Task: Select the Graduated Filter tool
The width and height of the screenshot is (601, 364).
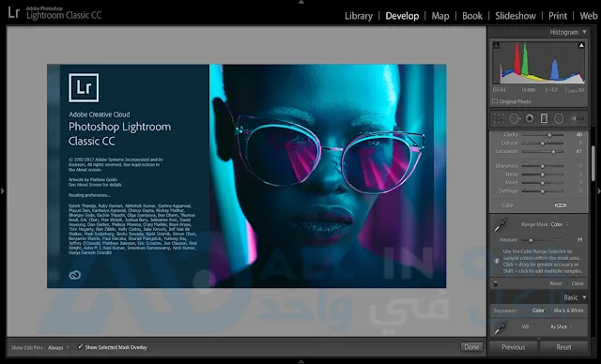Action: tap(544, 118)
